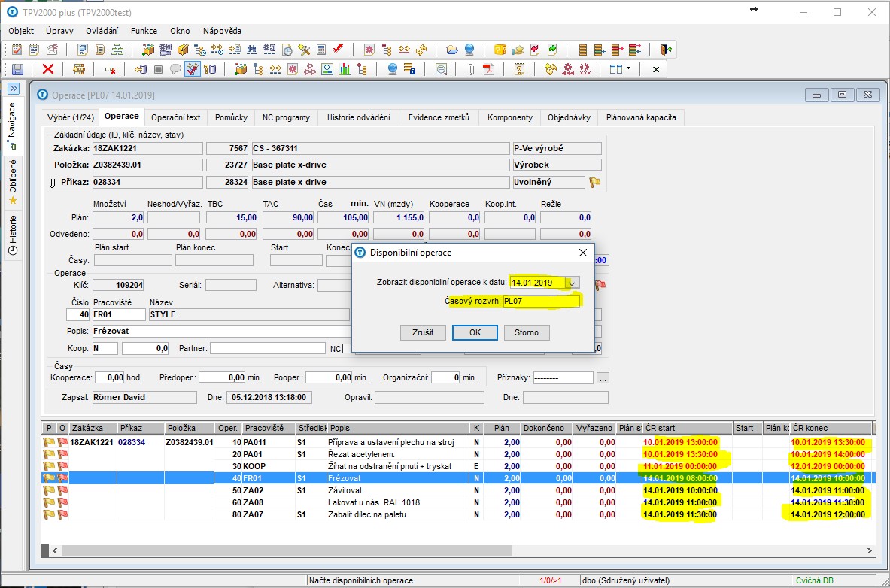
Task: Click the yellow flag beside Uvolněný status
Action: coord(595,182)
